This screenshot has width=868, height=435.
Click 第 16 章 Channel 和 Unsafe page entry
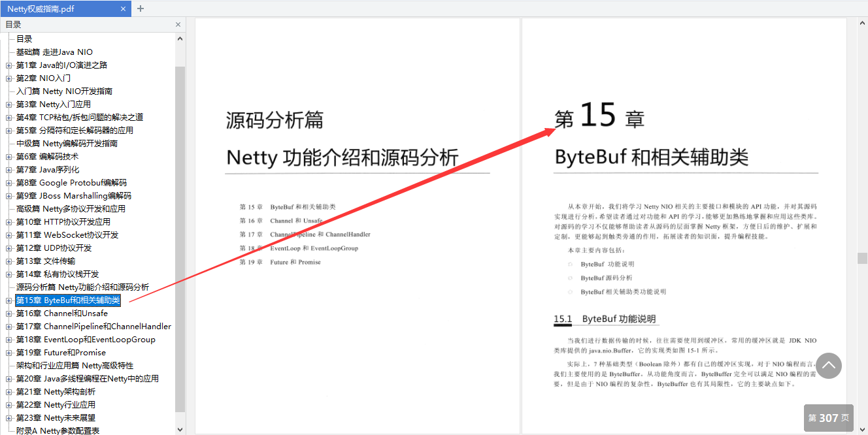point(280,221)
